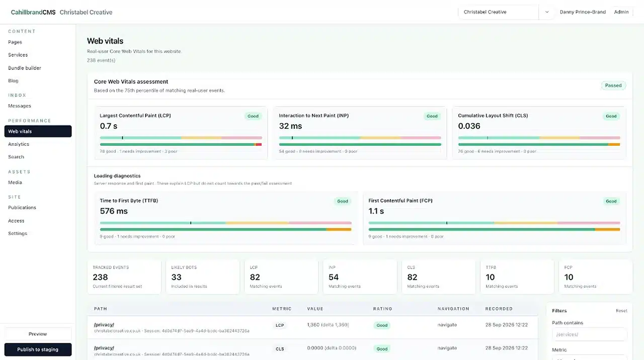Click the Loading diagnostics heading
The image size is (644, 360).
pos(117,176)
